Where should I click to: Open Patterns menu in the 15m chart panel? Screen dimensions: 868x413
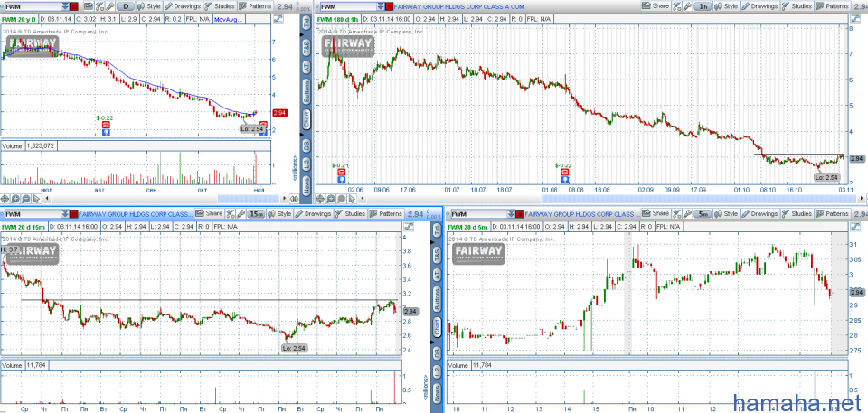pyautogui.click(x=385, y=213)
